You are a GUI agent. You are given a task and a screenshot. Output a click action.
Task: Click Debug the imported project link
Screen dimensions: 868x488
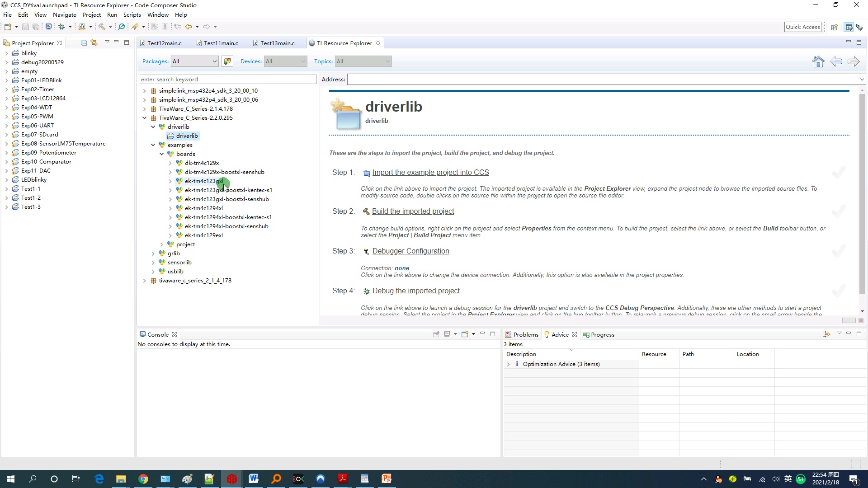[416, 291]
